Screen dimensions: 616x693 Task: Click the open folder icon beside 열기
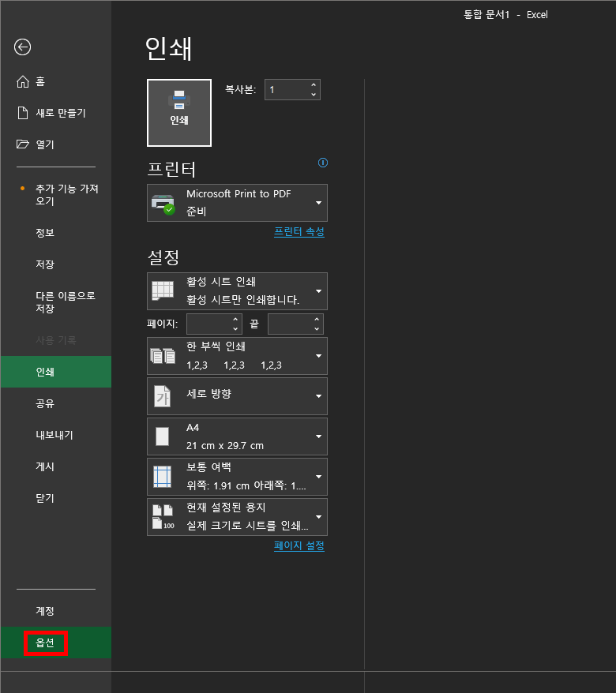point(23,144)
